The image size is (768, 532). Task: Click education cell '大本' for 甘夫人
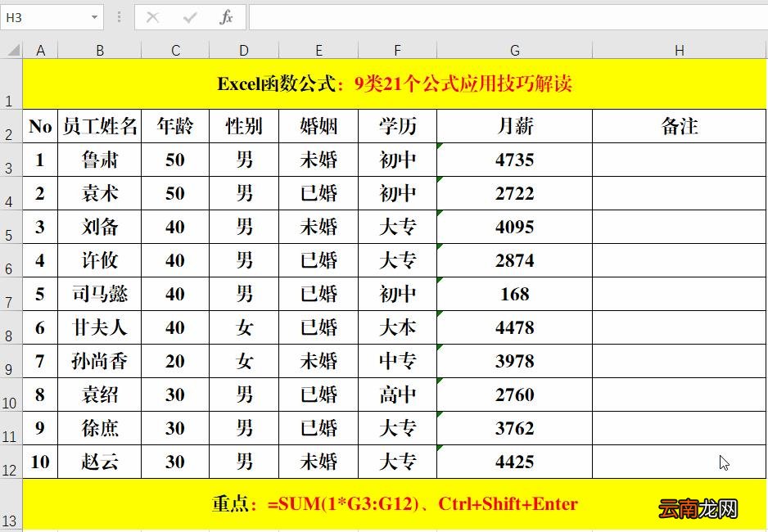[397, 327]
